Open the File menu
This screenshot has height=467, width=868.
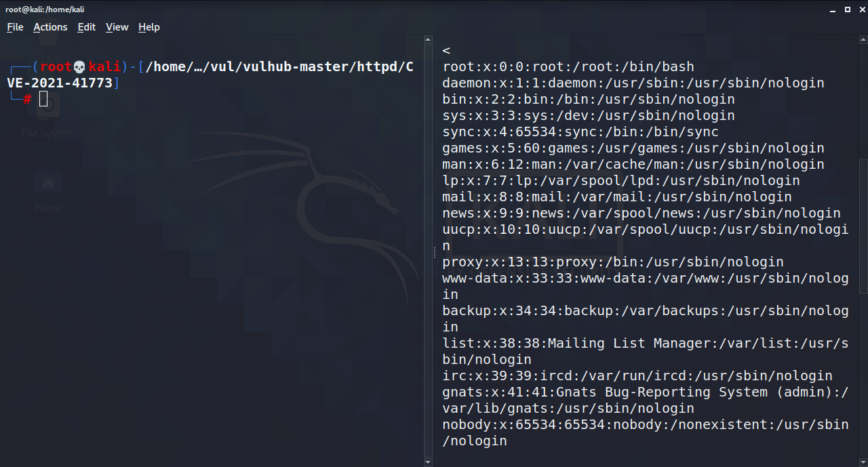point(15,27)
